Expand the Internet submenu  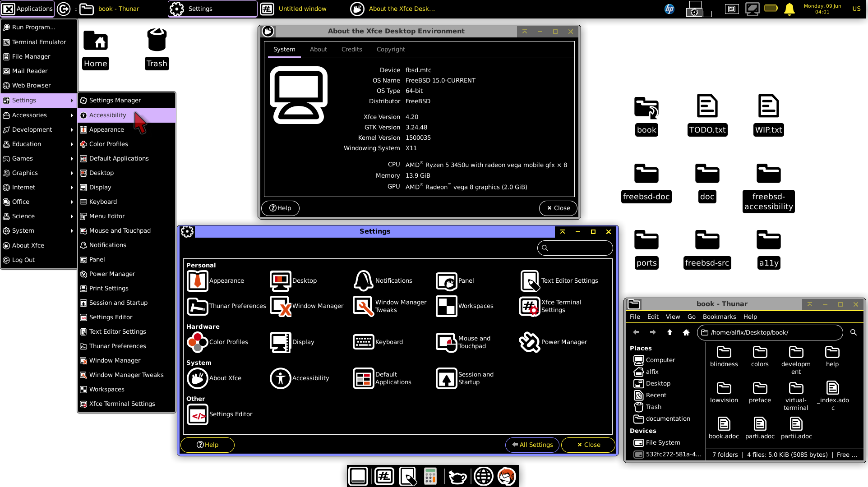39,187
